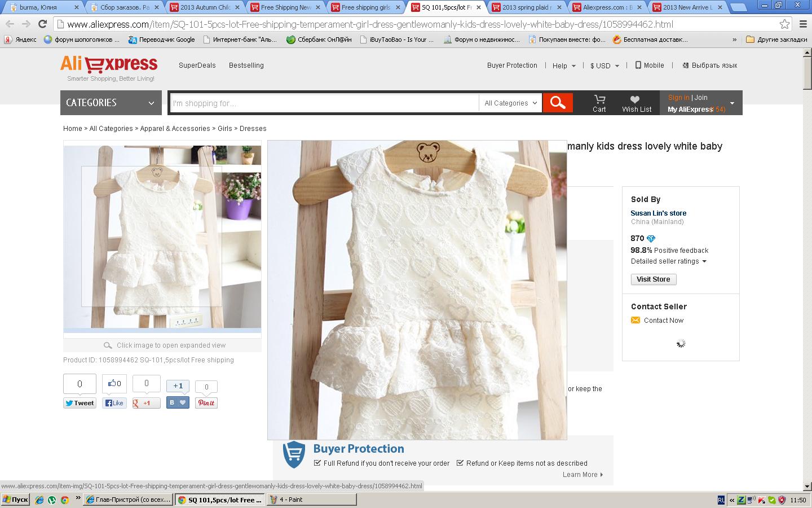Expand the CATEGORIES dropdown

coord(111,103)
